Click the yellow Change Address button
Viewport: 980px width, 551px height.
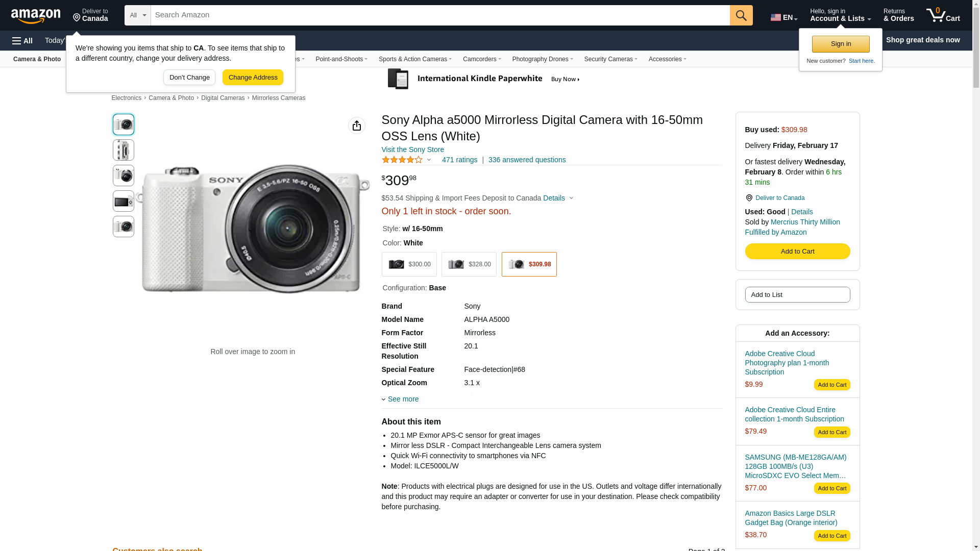[253, 78]
